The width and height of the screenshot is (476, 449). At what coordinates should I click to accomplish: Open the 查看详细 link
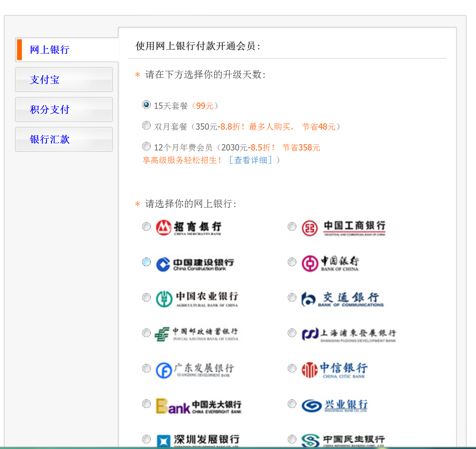(251, 160)
